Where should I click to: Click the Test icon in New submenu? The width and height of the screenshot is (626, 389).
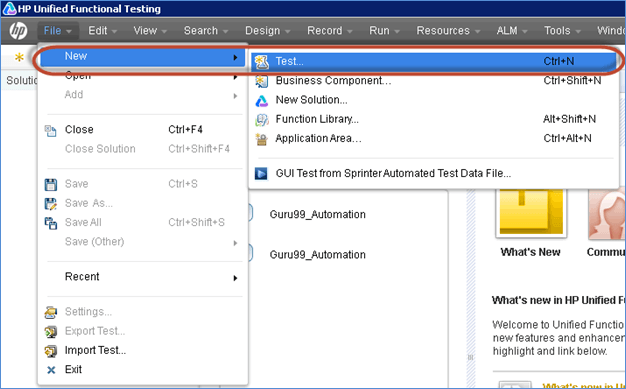coord(262,62)
